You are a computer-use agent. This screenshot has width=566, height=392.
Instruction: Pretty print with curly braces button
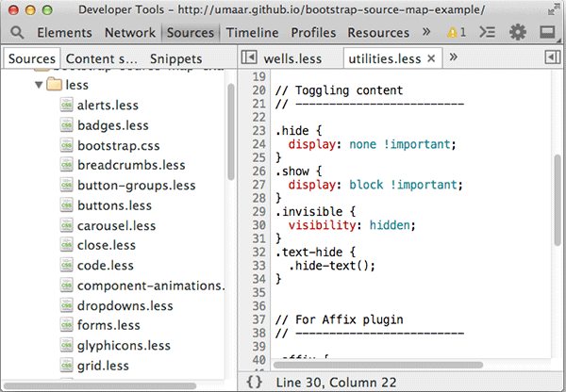(254, 382)
